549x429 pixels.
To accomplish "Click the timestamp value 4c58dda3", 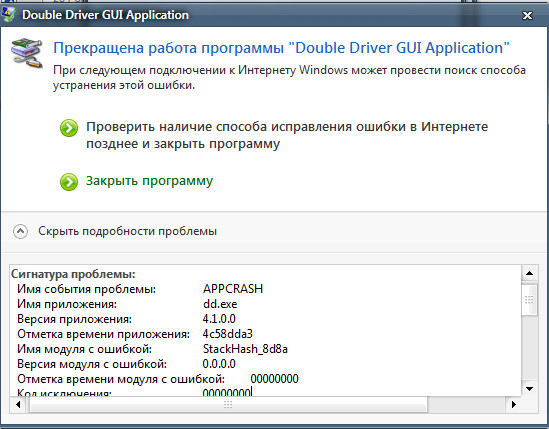I will coord(228,334).
